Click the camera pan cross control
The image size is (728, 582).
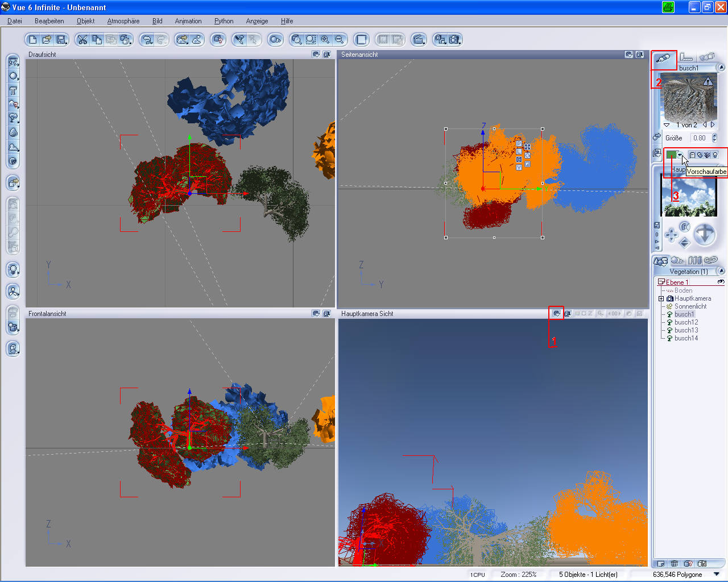tap(671, 234)
